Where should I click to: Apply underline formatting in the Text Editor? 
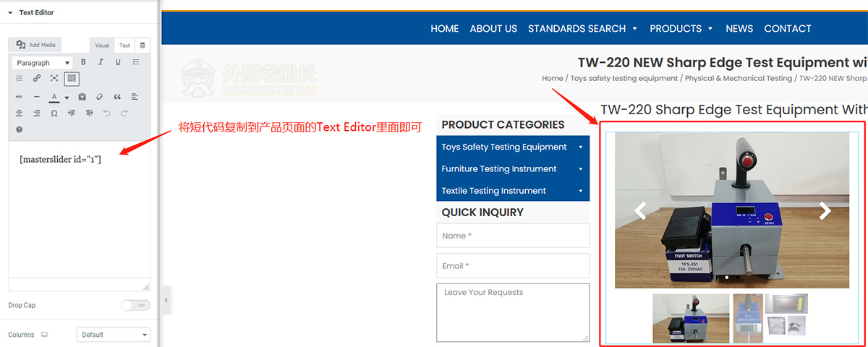(118, 62)
